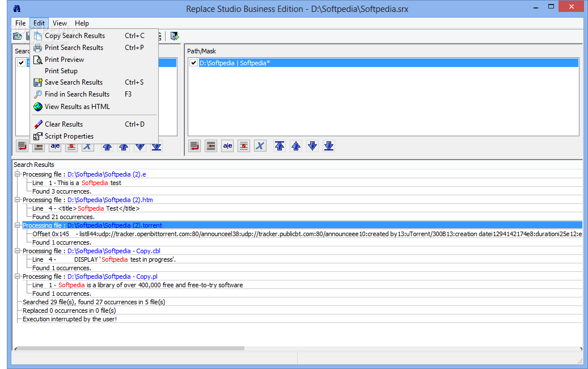The image size is (588, 369).
Task: Select the Offset 0x145 result row
Action: [x=307, y=234]
